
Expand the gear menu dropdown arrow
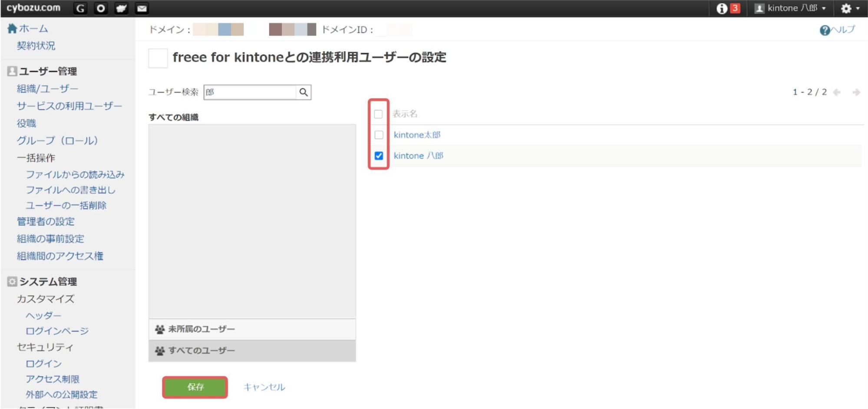tap(858, 9)
